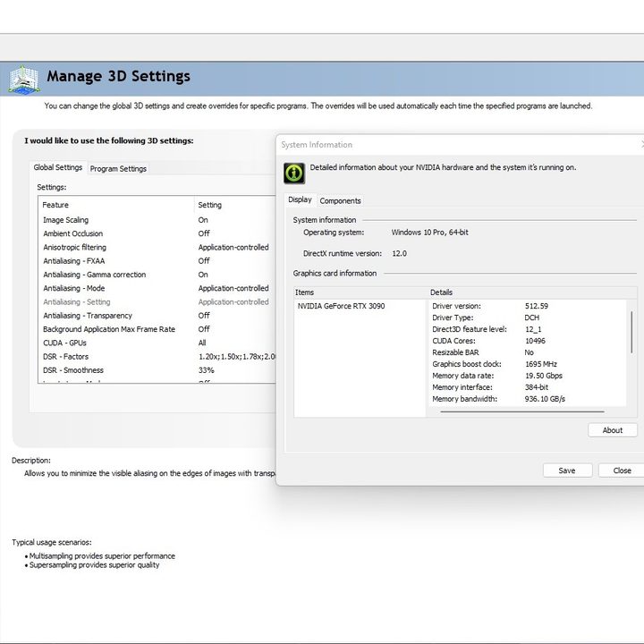Select the greyed Antialiasing - Setting row

157,302
